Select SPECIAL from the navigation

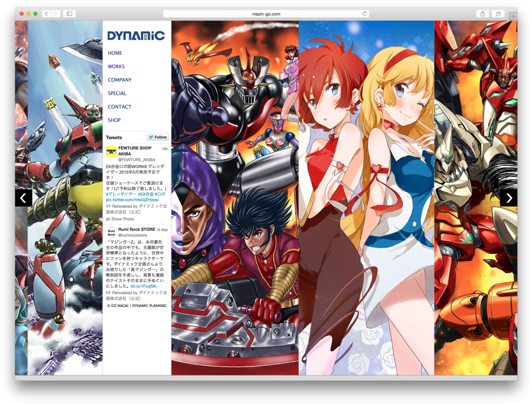point(117,93)
